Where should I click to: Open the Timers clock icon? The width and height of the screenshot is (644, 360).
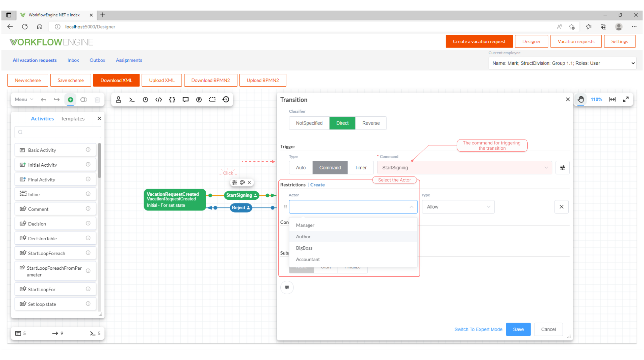coord(145,100)
